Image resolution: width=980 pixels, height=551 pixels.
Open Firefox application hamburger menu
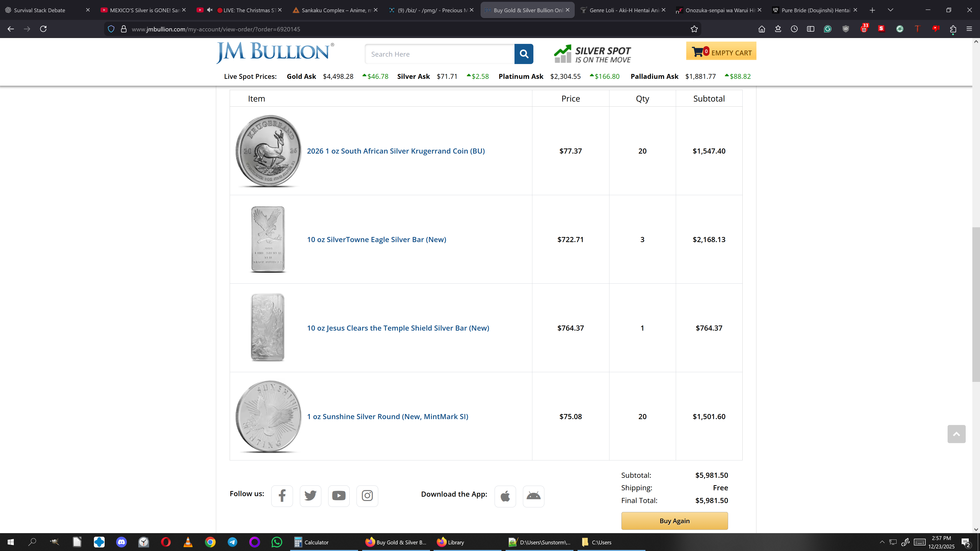(969, 29)
